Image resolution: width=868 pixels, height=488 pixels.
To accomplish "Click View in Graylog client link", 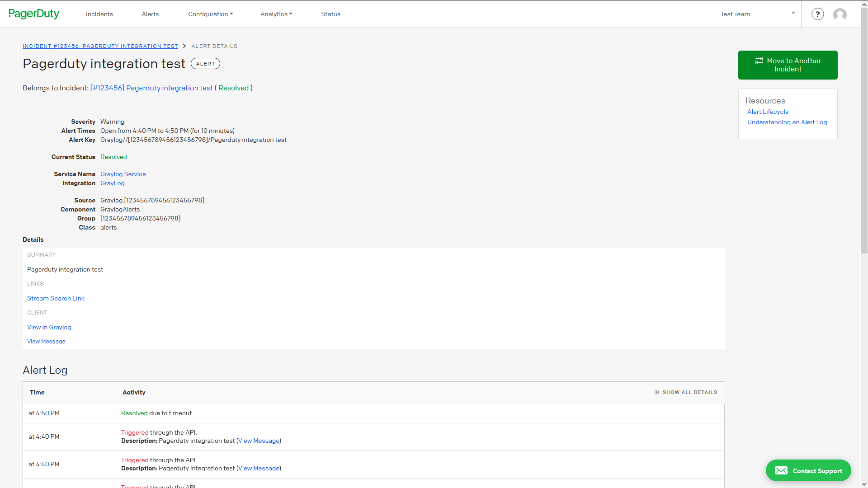I will coord(49,327).
